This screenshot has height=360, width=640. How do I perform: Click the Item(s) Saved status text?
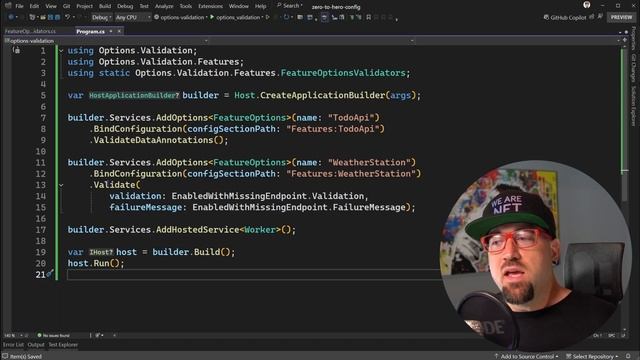25,356
